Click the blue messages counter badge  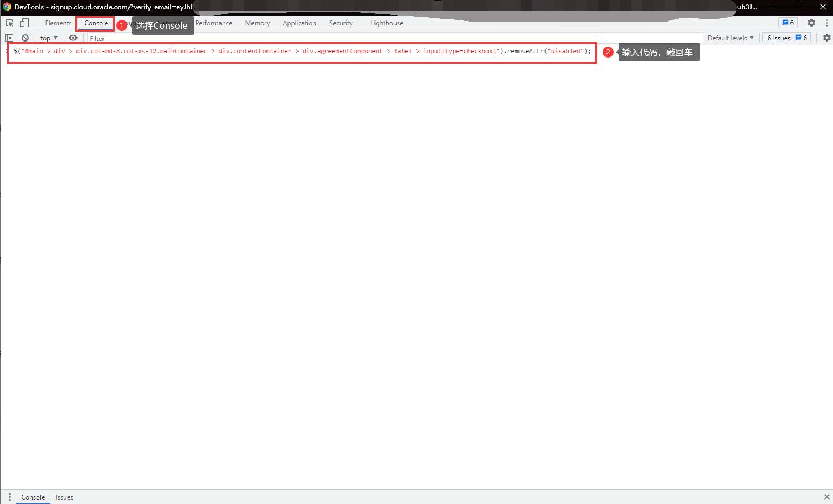(x=788, y=23)
